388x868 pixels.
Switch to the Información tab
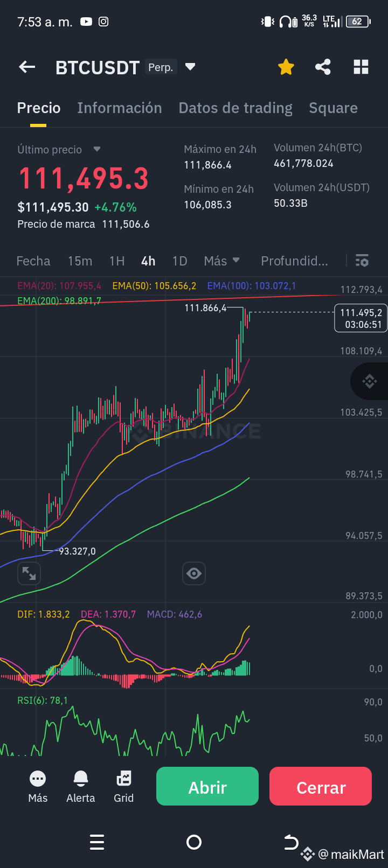click(119, 108)
